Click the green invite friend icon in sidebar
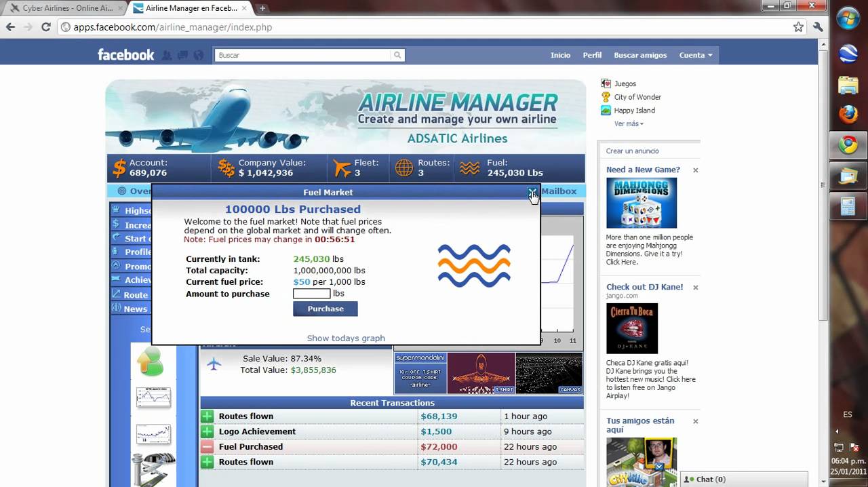The width and height of the screenshot is (868, 487). [x=150, y=360]
